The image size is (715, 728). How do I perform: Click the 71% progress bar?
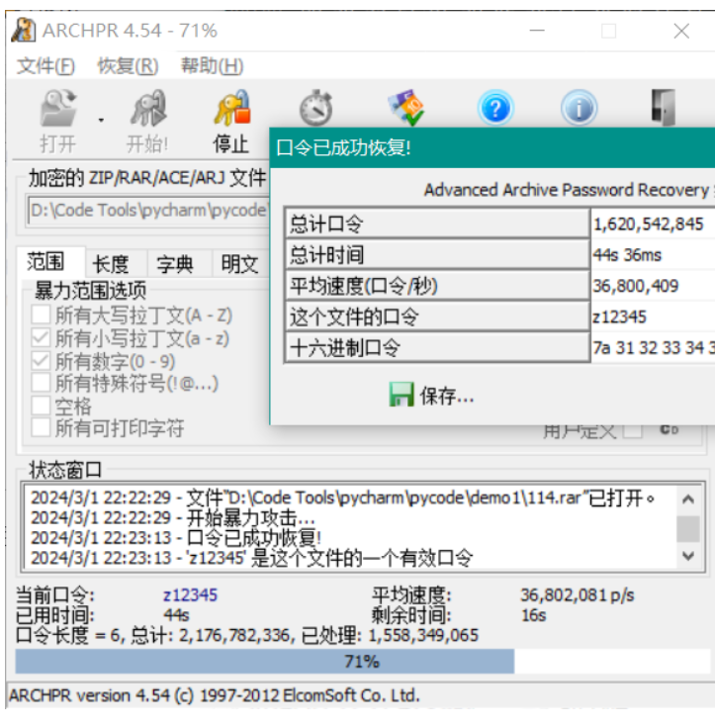pos(362,662)
